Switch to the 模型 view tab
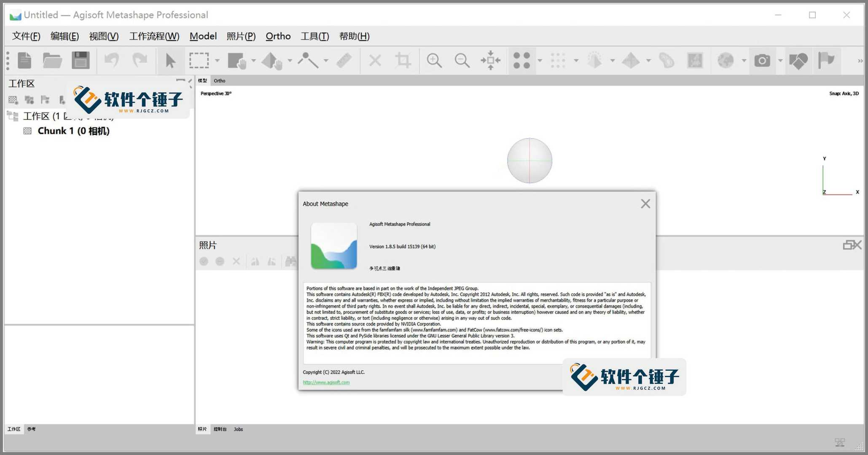The height and width of the screenshot is (455, 868). [x=203, y=80]
